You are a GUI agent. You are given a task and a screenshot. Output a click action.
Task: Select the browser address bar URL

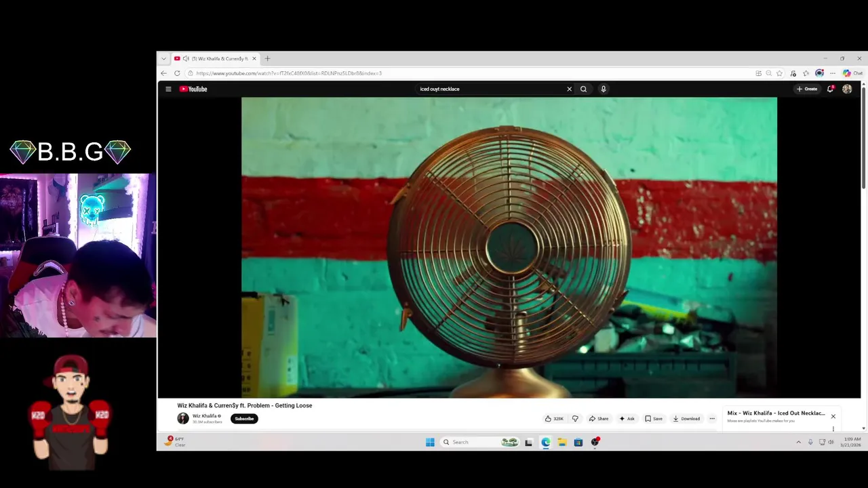click(x=289, y=73)
